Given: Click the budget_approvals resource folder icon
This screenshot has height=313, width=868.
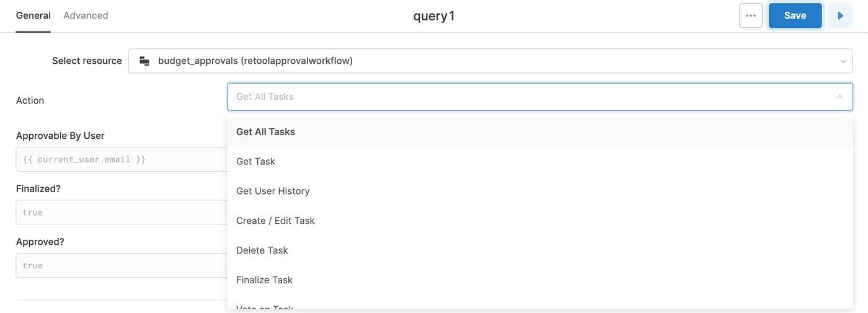Looking at the screenshot, I should [x=144, y=61].
